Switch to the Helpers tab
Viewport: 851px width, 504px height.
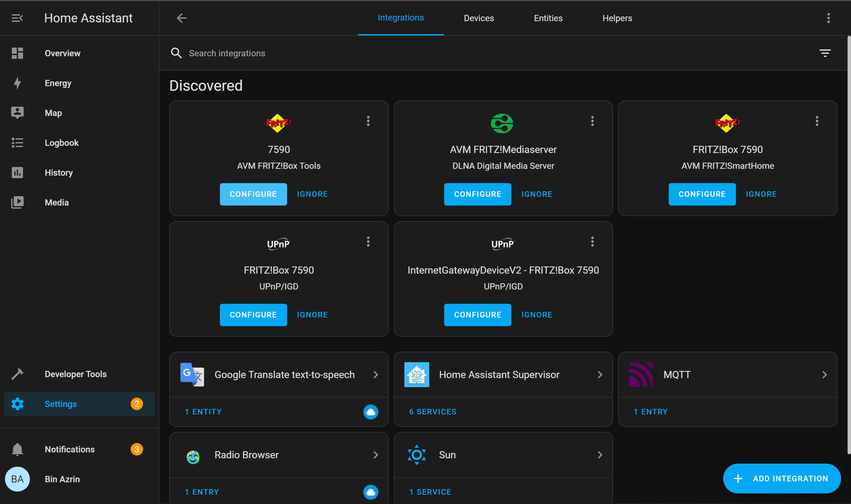pos(617,18)
